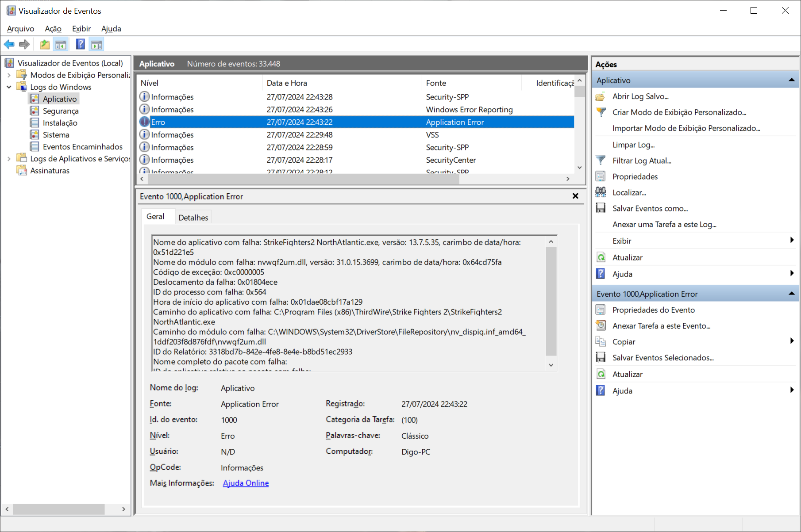Click the Atualizar icon under Aplicativo actions
Image resolution: width=801 pixels, height=532 pixels.
[x=601, y=258]
